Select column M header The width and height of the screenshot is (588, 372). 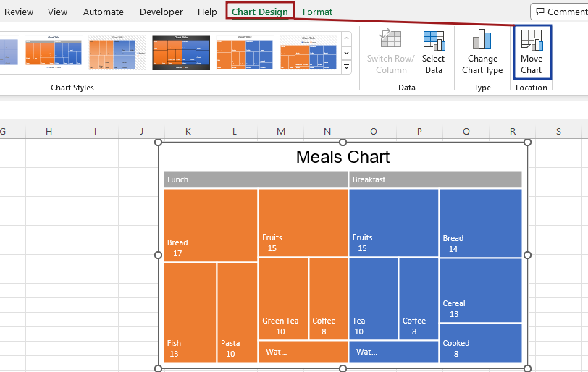tap(281, 131)
